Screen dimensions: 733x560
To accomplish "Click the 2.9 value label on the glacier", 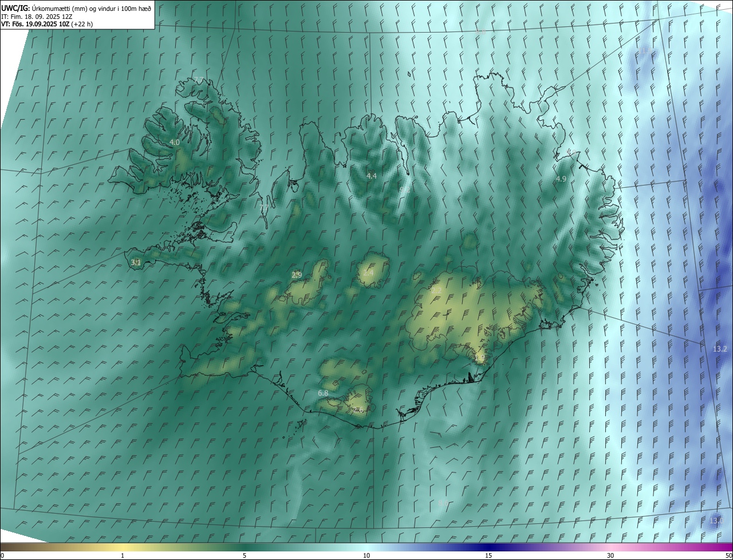I will 297,275.
